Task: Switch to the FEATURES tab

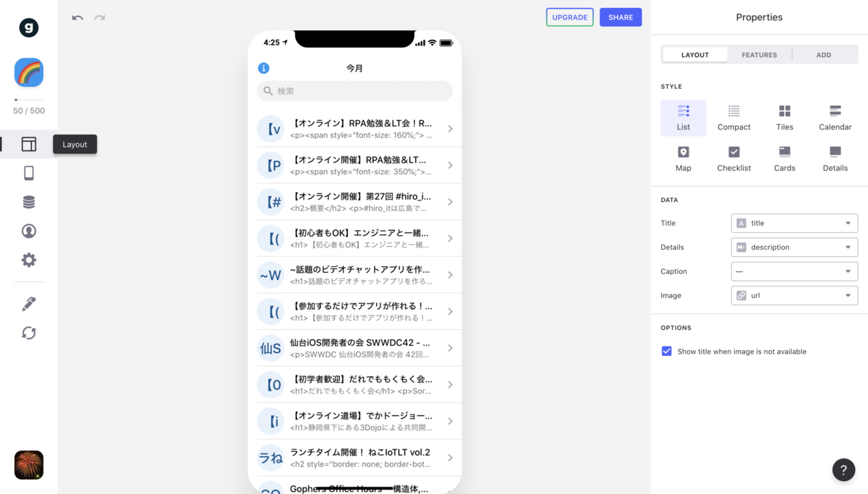Action: [759, 55]
